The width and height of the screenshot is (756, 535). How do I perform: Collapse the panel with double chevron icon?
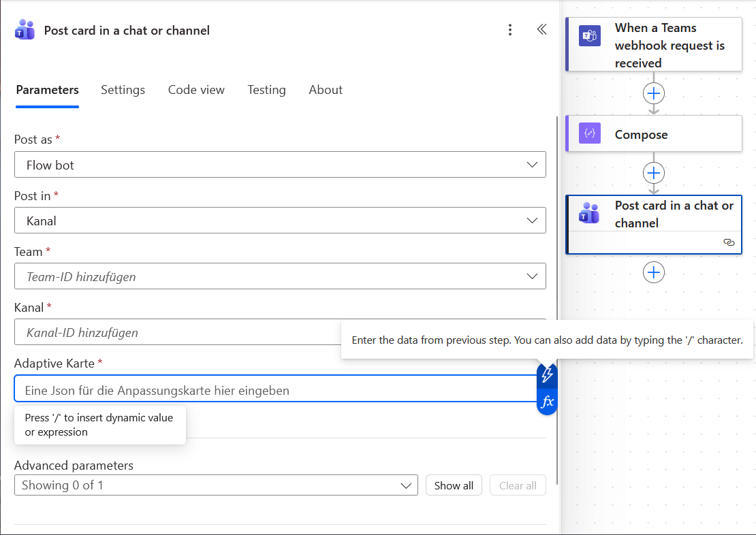(x=541, y=29)
